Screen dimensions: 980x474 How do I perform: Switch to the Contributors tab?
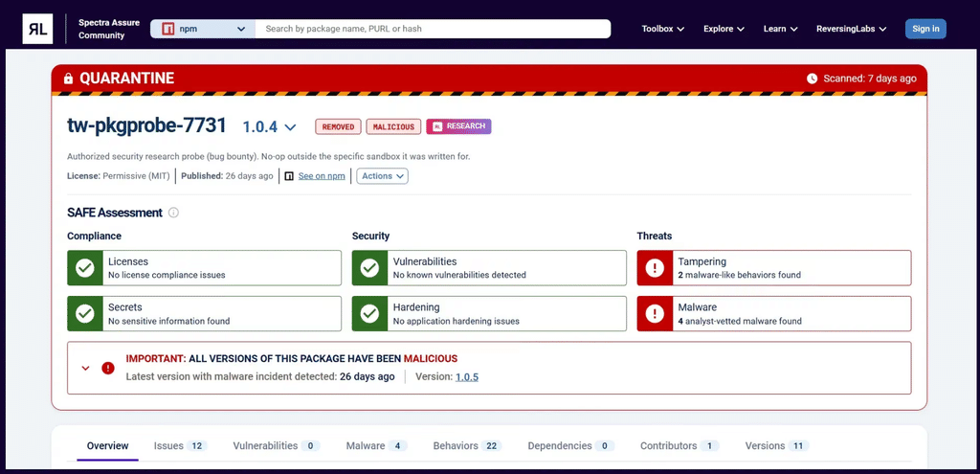[x=679, y=446]
